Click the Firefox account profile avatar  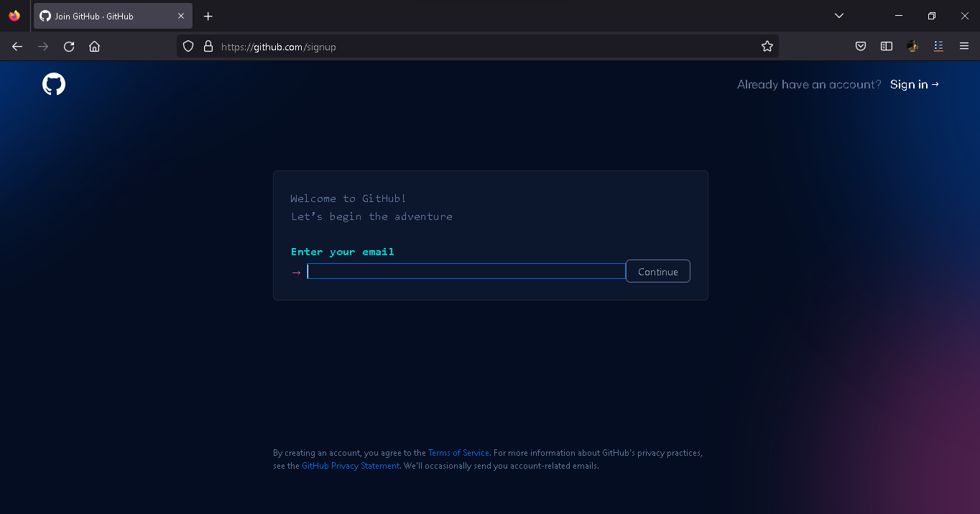point(912,46)
